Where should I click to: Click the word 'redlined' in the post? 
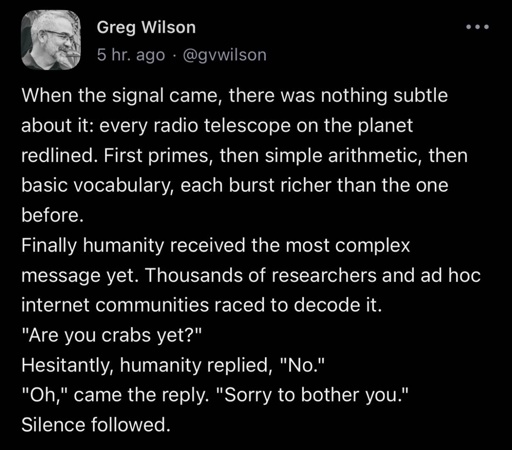tap(57, 155)
